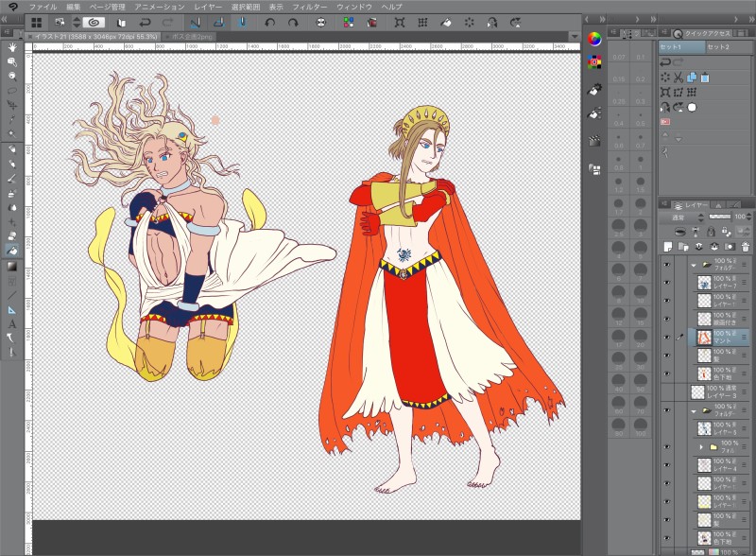Open the フィルター menu

[308, 6]
